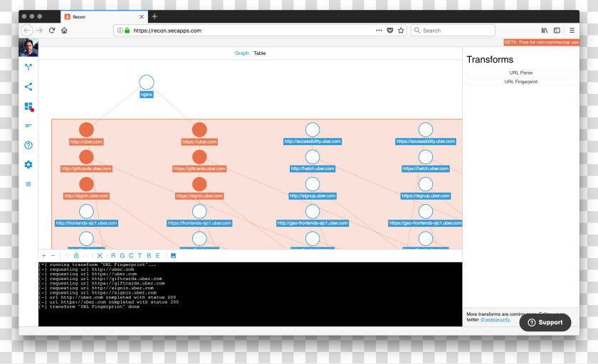
Task: Open browser home page icon
Action: [x=65, y=31]
